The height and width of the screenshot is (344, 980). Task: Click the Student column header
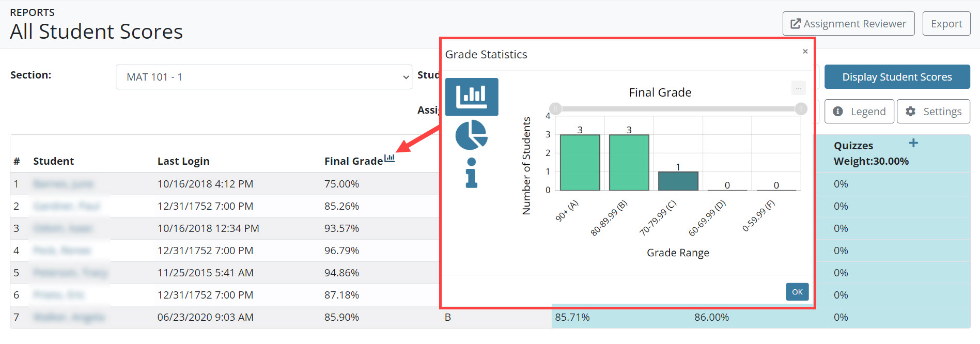[53, 161]
